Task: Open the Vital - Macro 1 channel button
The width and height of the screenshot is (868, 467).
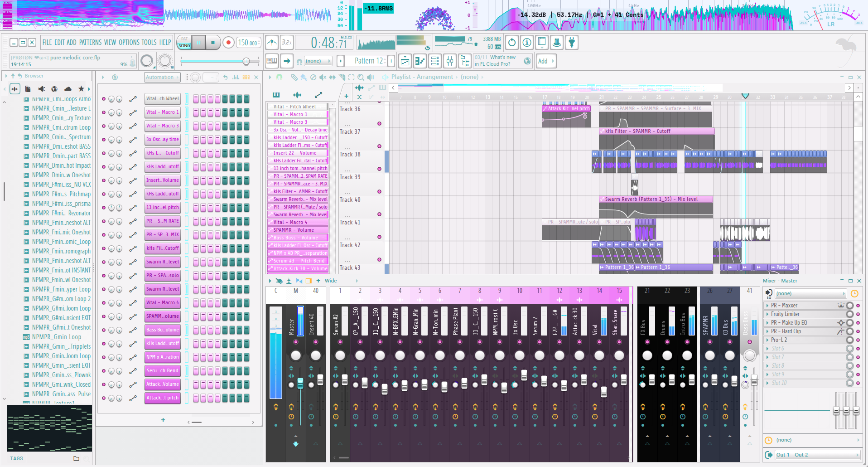Action: pyautogui.click(x=162, y=112)
